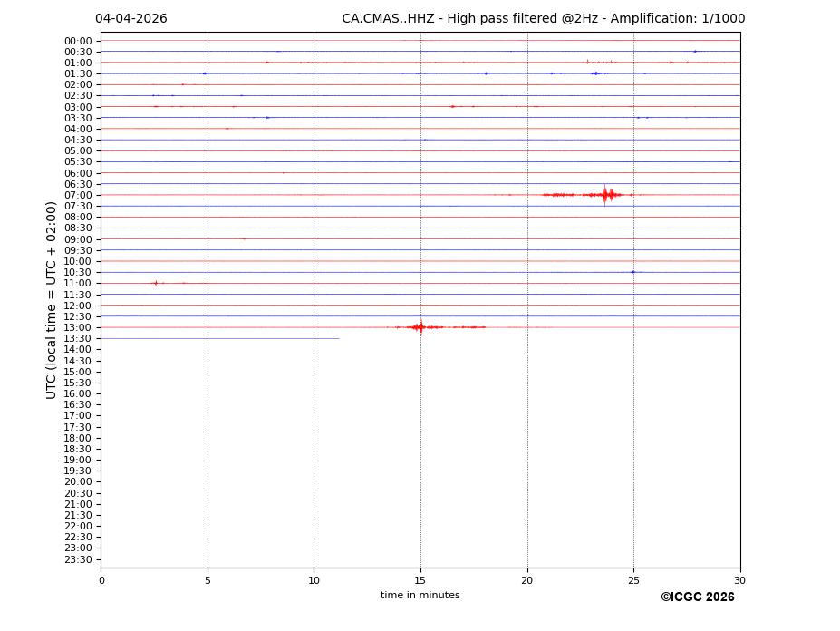The width and height of the screenshot is (840, 631).
Task: Select the 04-04-2026 date label
Action: 131,19
